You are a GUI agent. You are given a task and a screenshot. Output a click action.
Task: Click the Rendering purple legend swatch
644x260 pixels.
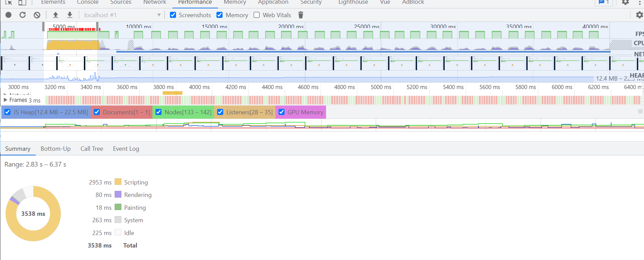tap(118, 194)
